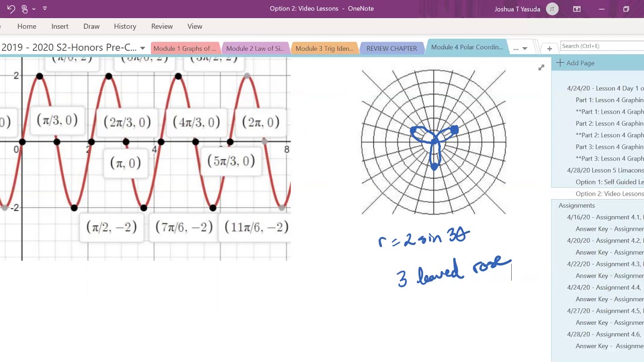
Task: Click Add Page button
Action: [x=576, y=63]
